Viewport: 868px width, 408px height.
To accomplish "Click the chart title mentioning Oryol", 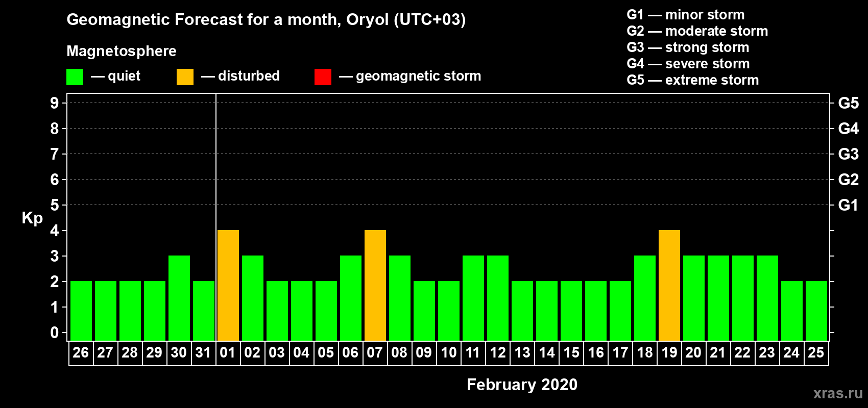I will [266, 19].
